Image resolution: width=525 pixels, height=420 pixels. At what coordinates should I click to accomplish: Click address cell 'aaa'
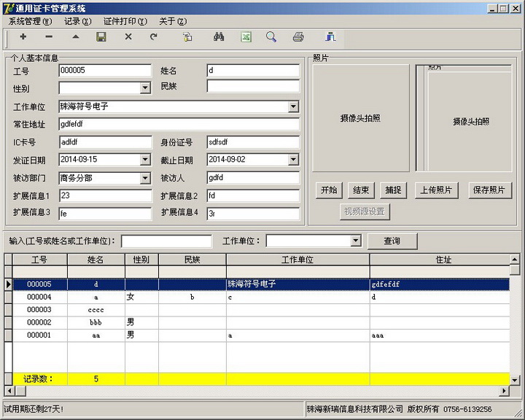pyautogui.click(x=440, y=335)
